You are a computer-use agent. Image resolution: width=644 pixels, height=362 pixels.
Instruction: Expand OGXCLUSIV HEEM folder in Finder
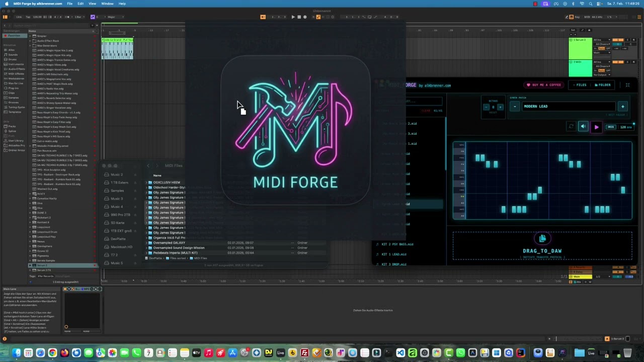coord(146,183)
